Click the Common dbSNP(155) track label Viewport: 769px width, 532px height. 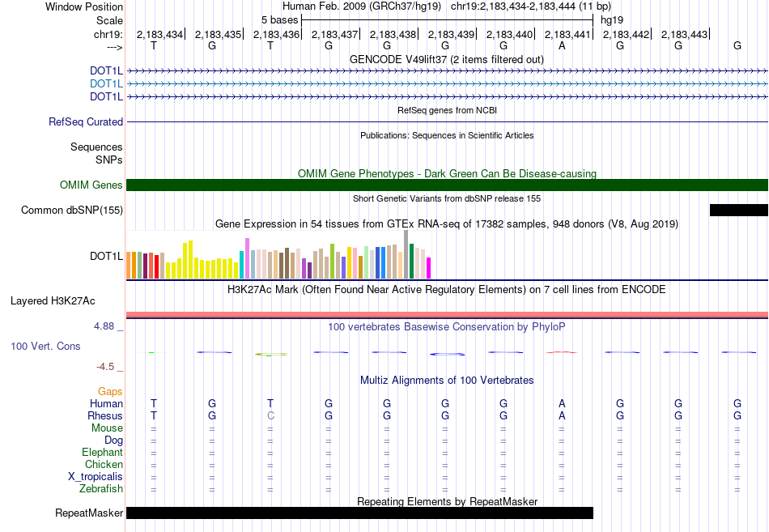[x=71, y=210]
